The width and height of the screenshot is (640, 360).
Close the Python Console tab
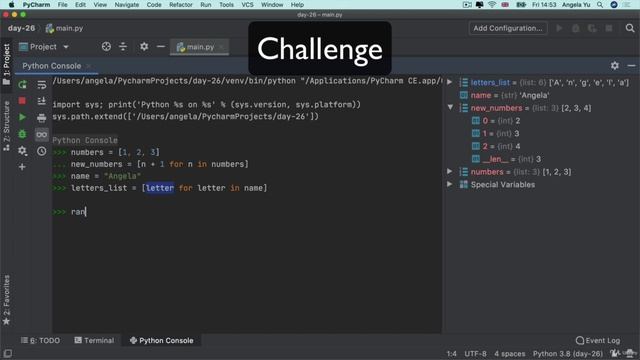click(x=89, y=66)
